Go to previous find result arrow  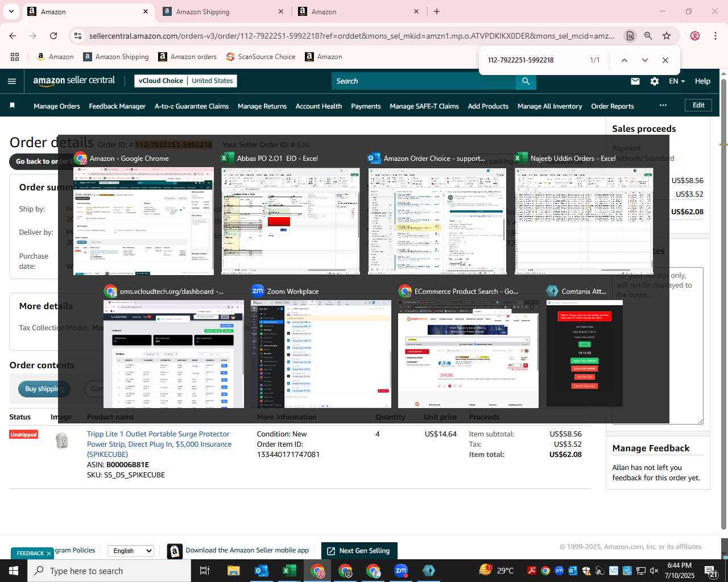point(624,60)
